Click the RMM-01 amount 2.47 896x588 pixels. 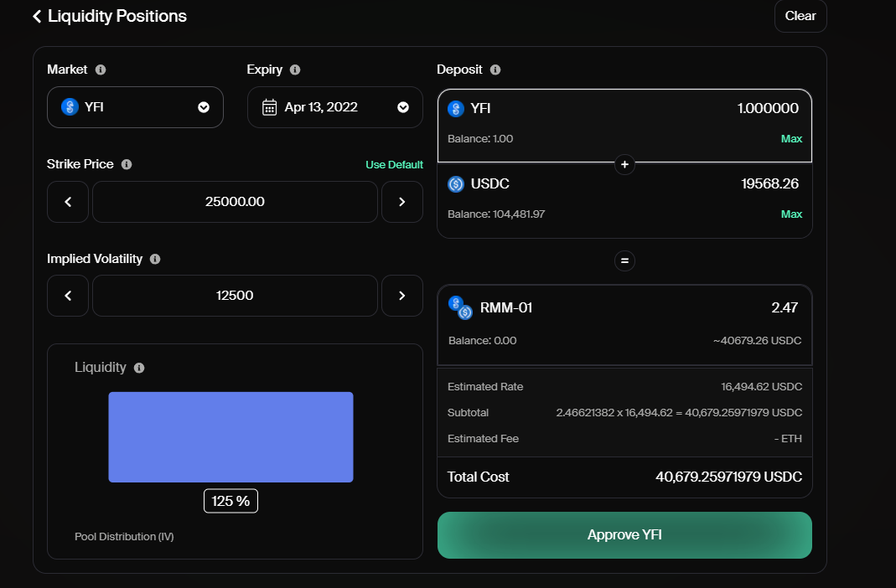[x=785, y=307]
